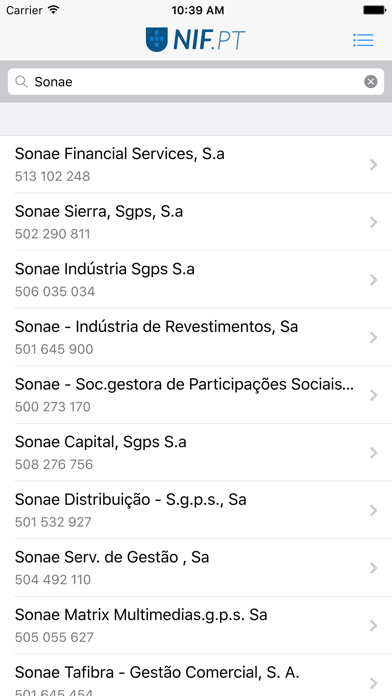Open the list menu icon
The image size is (392, 696).
pyautogui.click(x=363, y=40)
